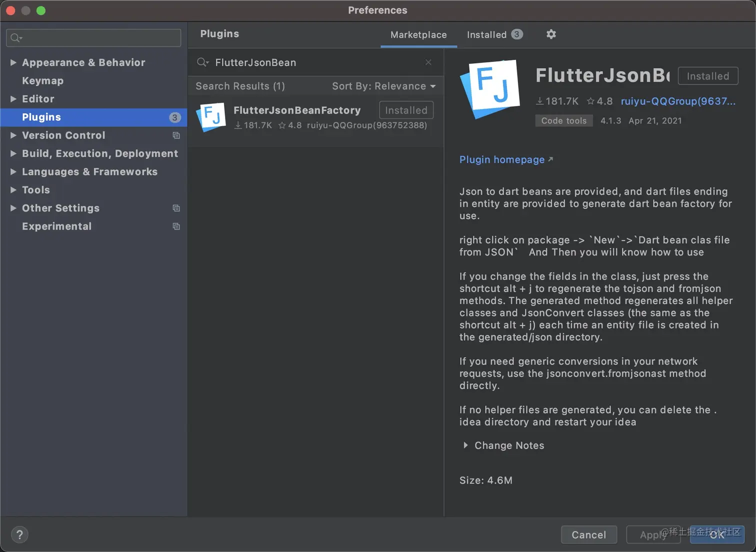Click the project-level icon beside Version Control
The height and width of the screenshot is (552, 756).
pyautogui.click(x=176, y=135)
